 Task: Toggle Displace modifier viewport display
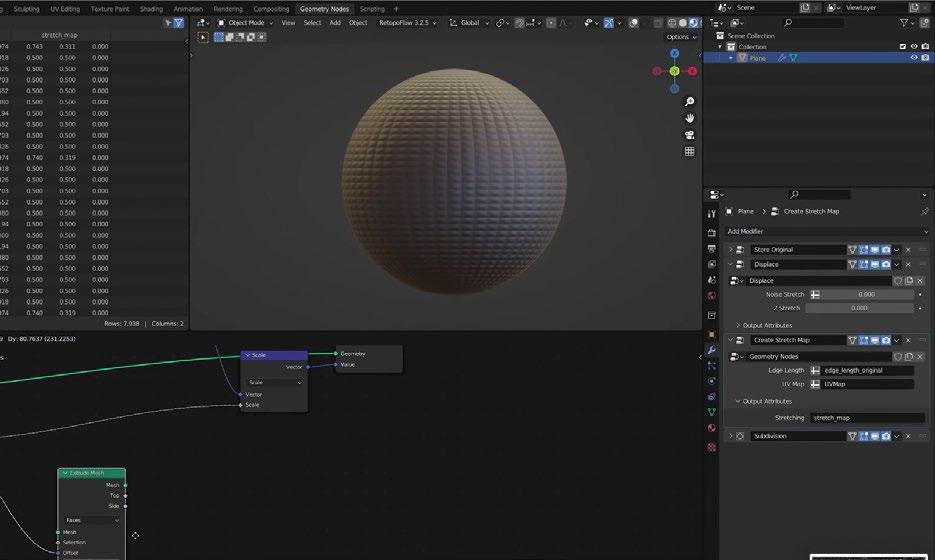(875, 265)
